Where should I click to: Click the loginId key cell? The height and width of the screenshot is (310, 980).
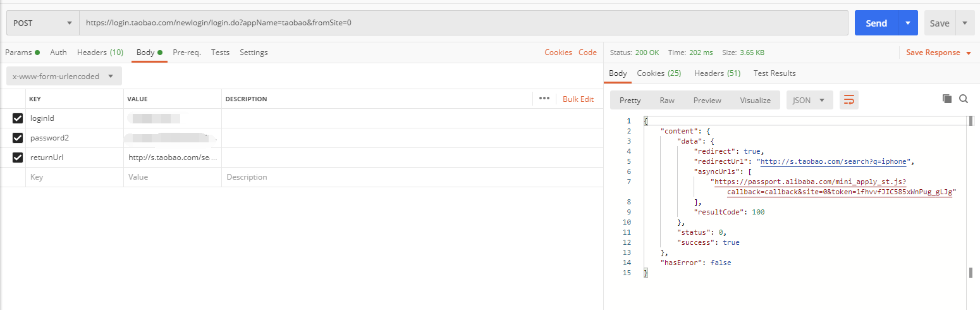[x=75, y=118]
